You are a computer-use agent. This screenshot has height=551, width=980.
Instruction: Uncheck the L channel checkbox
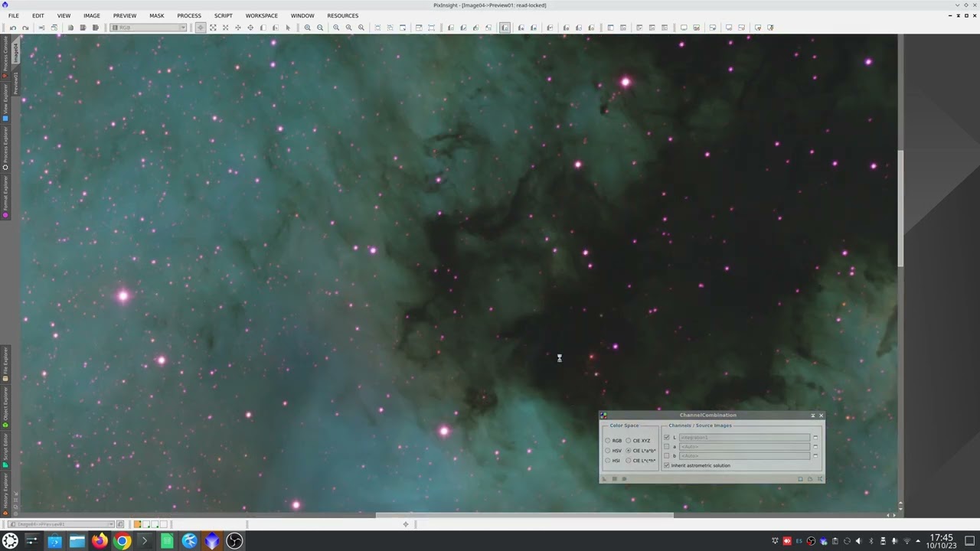coord(666,438)
